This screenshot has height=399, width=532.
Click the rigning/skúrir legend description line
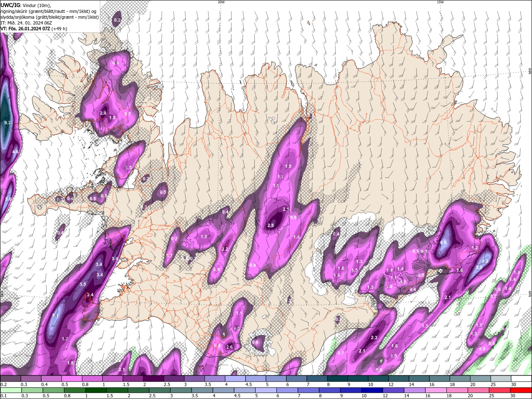[x=49, y=11]
